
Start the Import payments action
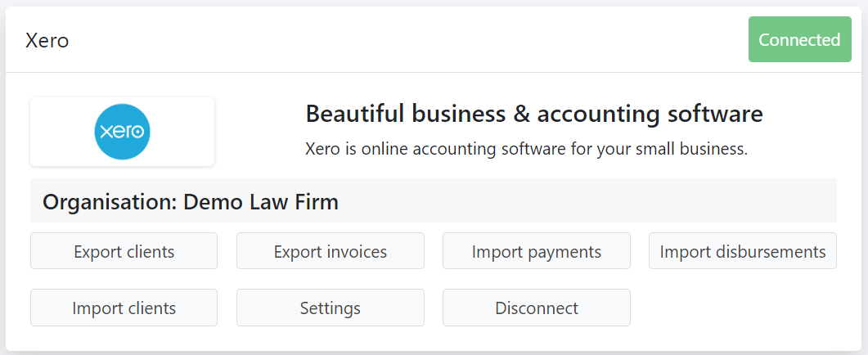(x=537, y=251)
